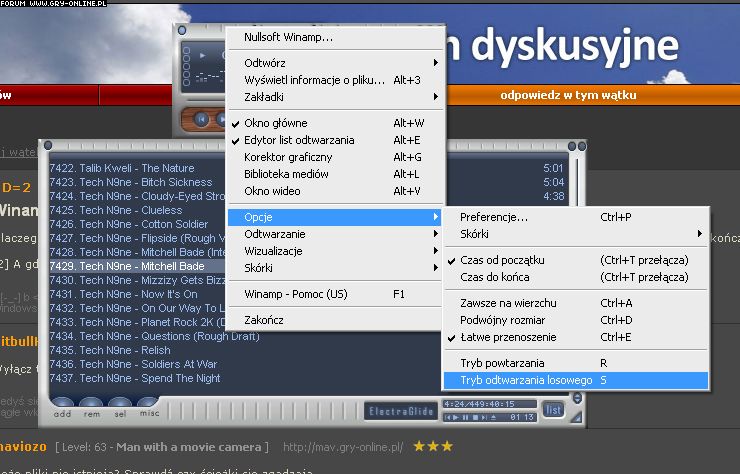Click the 'haviozo' username link
Viewport: 740px width, 474px height.
pos(23,447)
